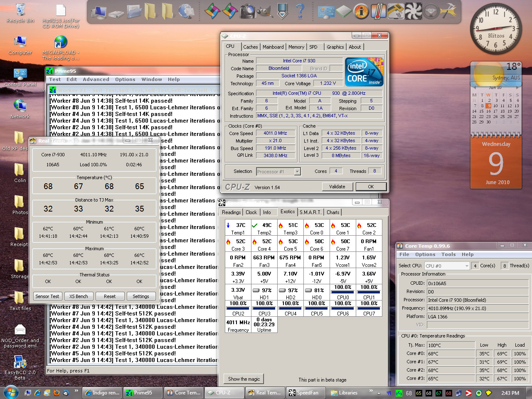Click the download arrow icon in the dock
This screenshot has height=399, width=532.
(282, 11)
